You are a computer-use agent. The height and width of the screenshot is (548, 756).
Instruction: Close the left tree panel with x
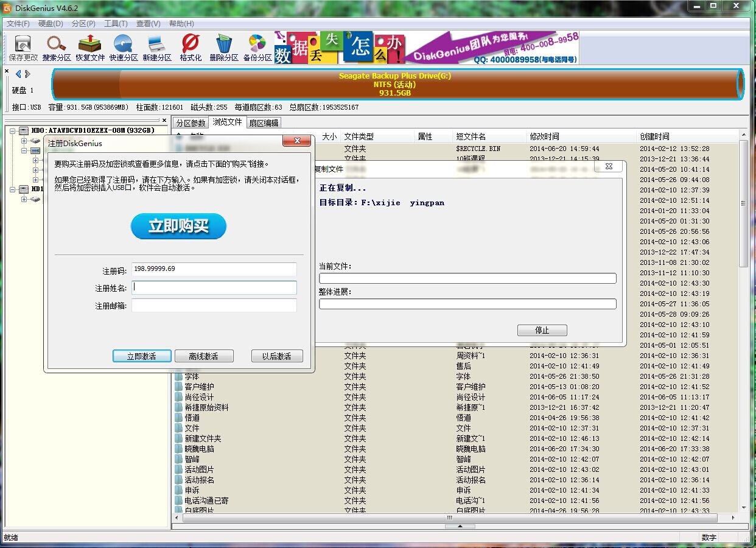click(x=165, y=121)
